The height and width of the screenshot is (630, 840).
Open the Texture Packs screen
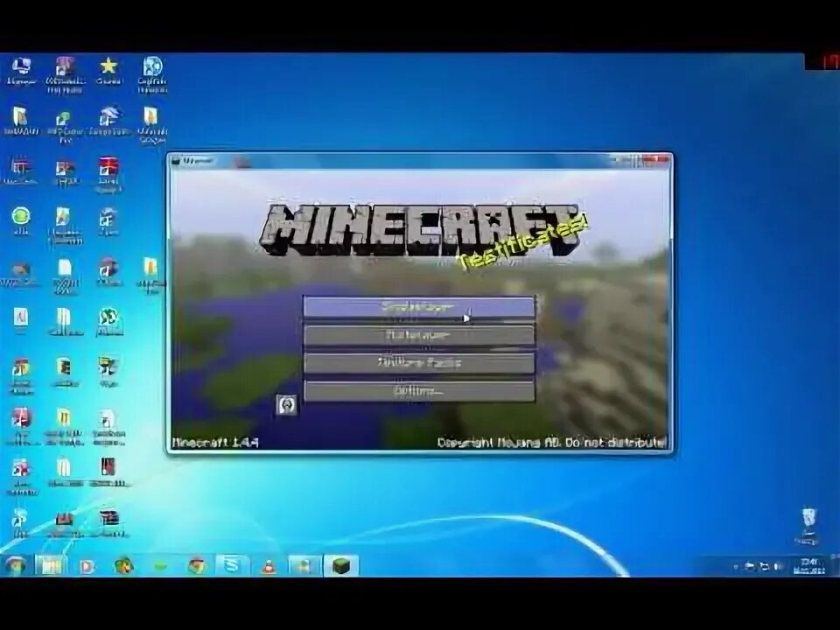pos(419,363)
